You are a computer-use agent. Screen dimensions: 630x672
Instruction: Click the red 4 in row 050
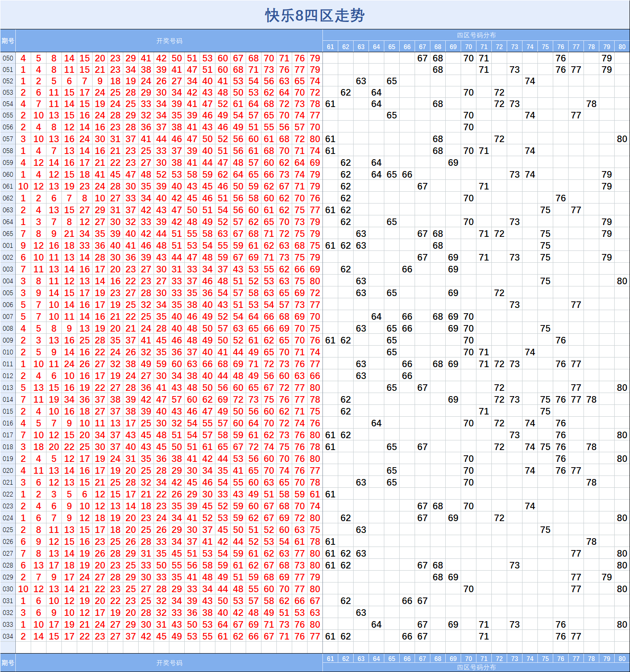point(23,58)
